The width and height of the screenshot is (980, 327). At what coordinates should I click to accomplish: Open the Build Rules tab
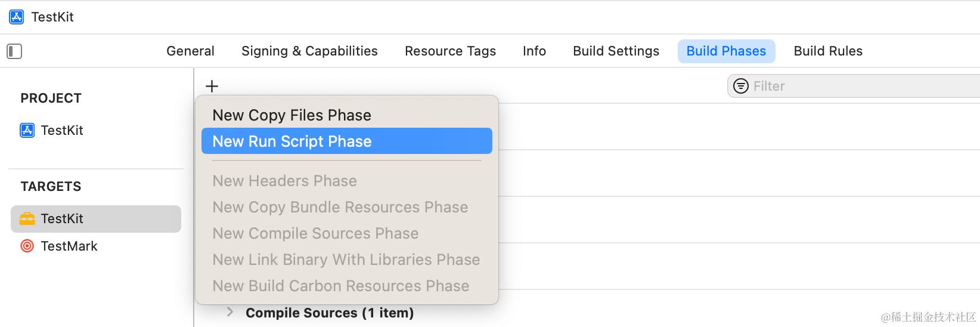pyautogui.click(x=828, y=51)
